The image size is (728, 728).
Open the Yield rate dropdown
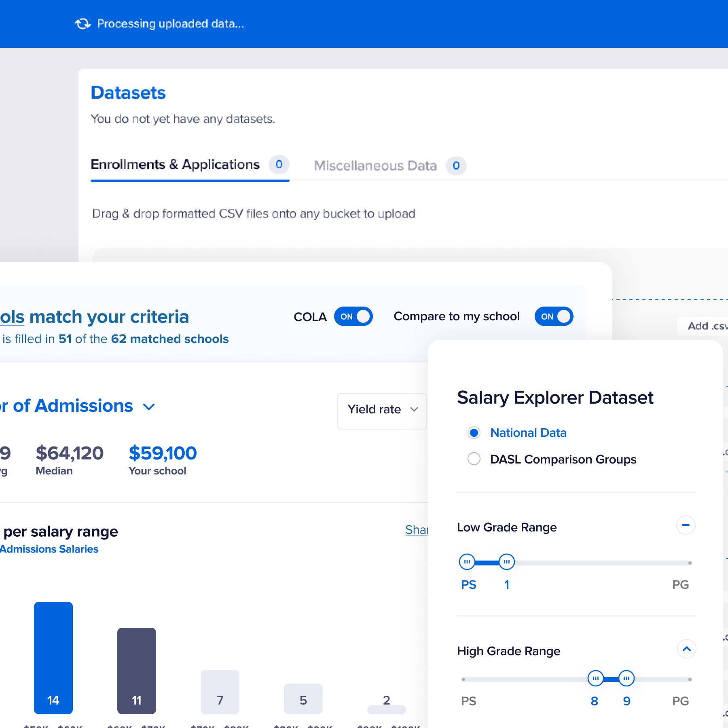coord(382,409)
